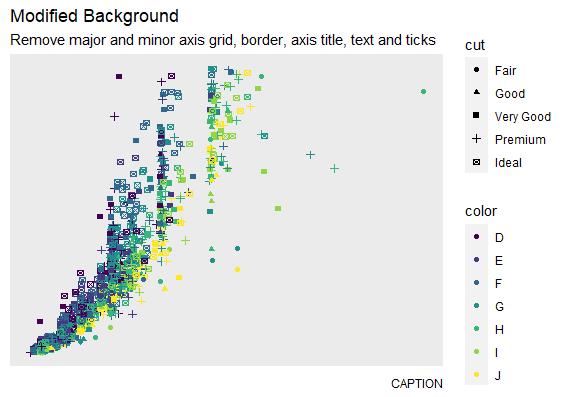Click the Premium legend label text

click(x=520, y=140)
